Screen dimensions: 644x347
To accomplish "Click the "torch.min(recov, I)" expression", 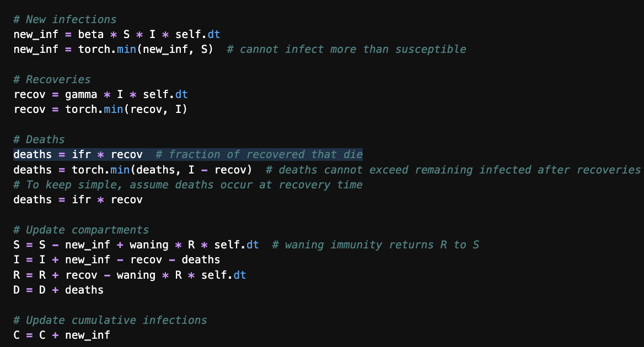I will (126, 110).
